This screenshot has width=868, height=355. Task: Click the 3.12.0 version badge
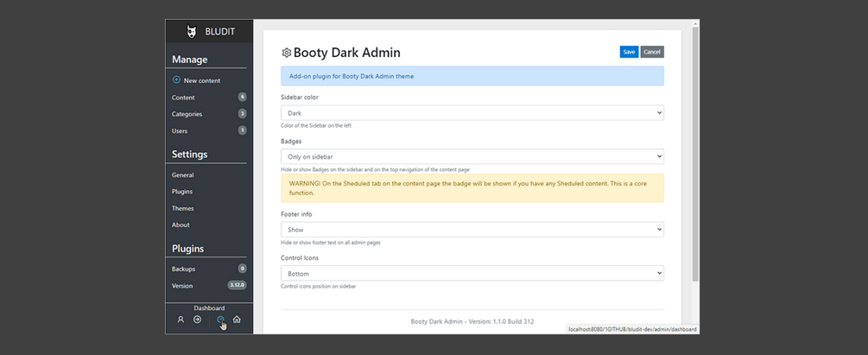[237, 285]
